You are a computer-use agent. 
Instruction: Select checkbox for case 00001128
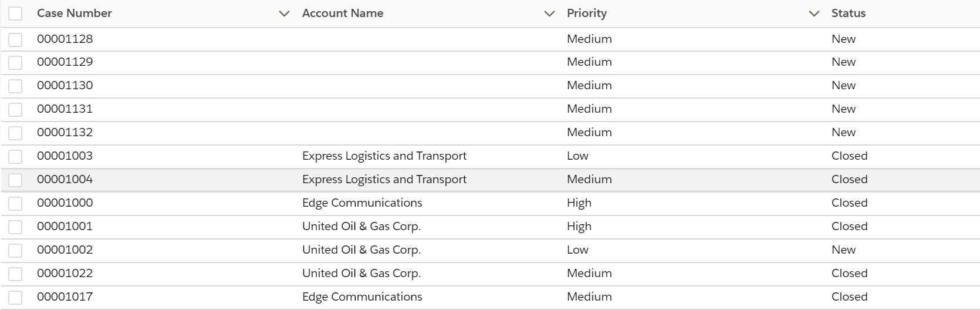coord(15,39)
